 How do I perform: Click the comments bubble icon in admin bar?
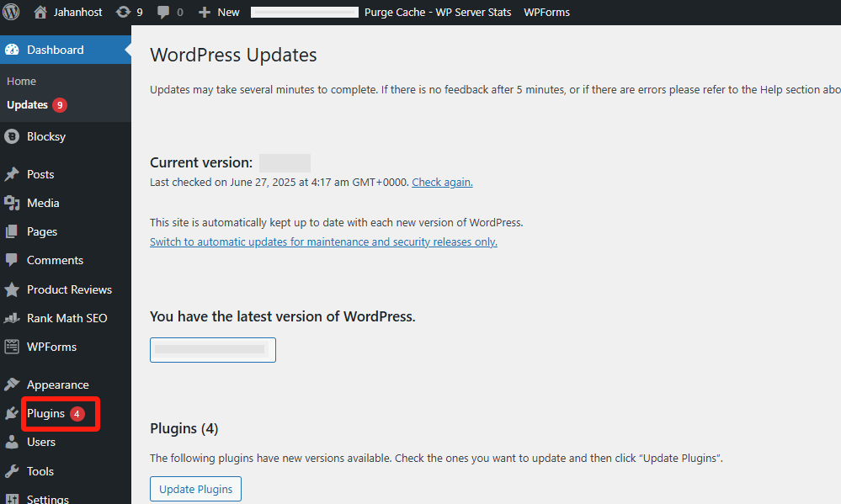(163, 13)
